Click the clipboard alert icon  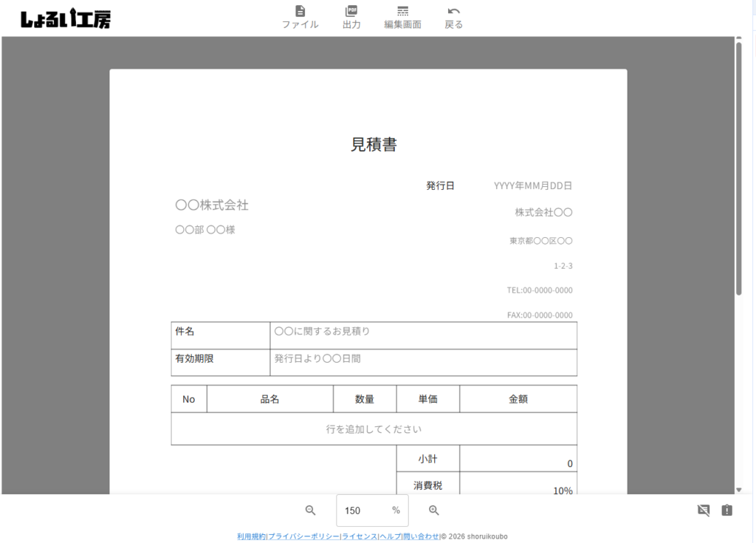(726, 510)
